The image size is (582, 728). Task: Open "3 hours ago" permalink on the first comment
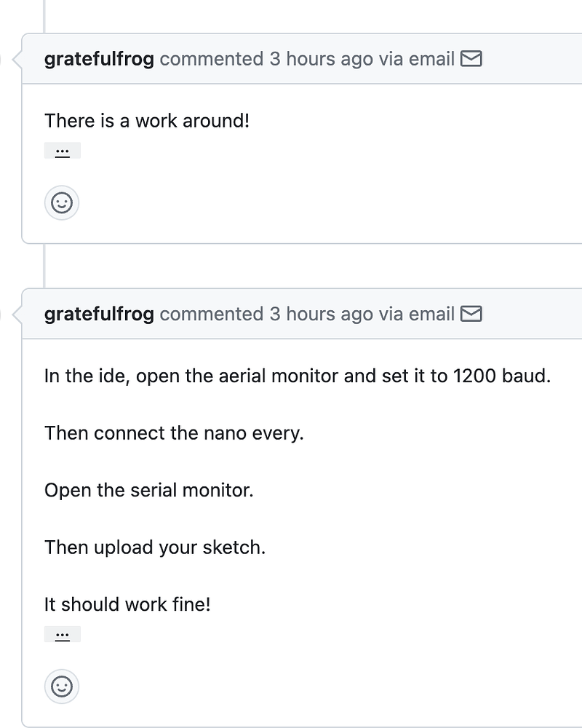click(321, 60)
